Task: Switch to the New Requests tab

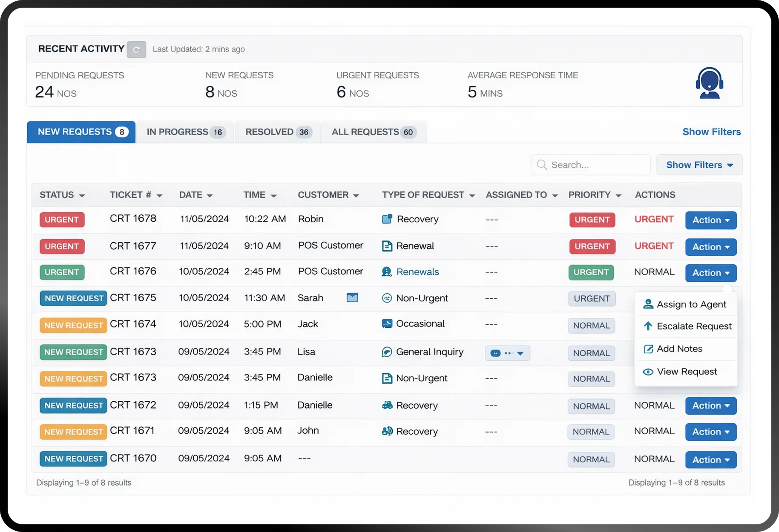Action: 81,132
